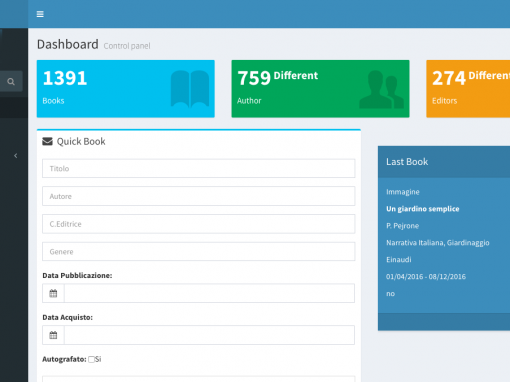
Task: Click into the Autore text field
Action: coord(199,196)
